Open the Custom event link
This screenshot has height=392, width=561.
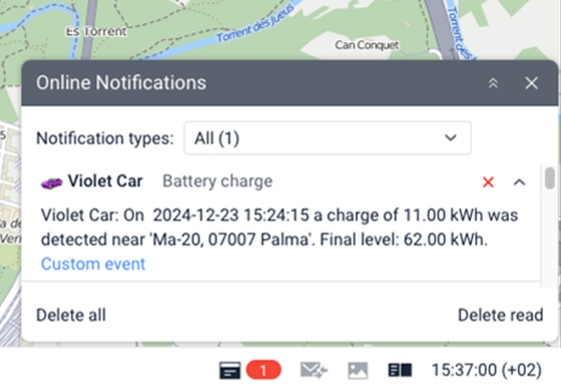[93, 264]
